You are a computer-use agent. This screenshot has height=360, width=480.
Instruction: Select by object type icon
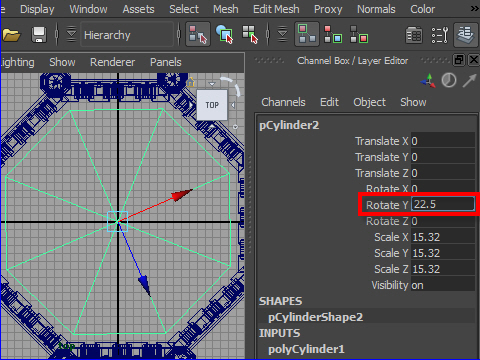(225, 34)
